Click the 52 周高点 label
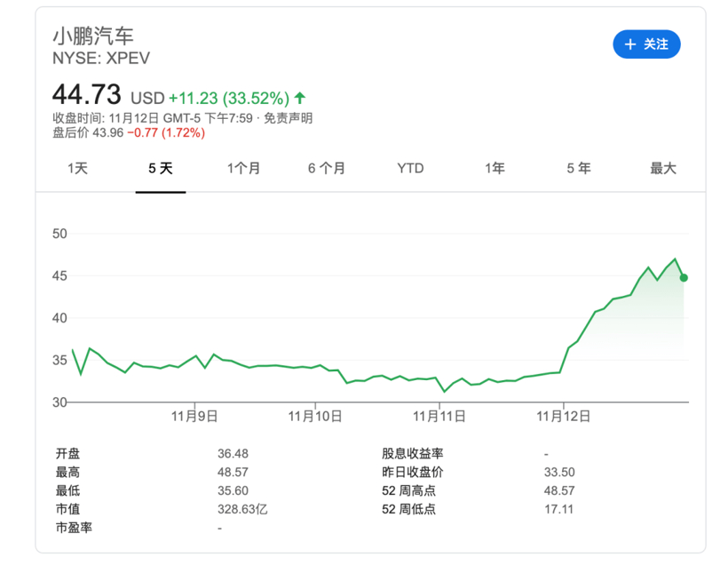 pyautogui.click(x=408, y=490)
